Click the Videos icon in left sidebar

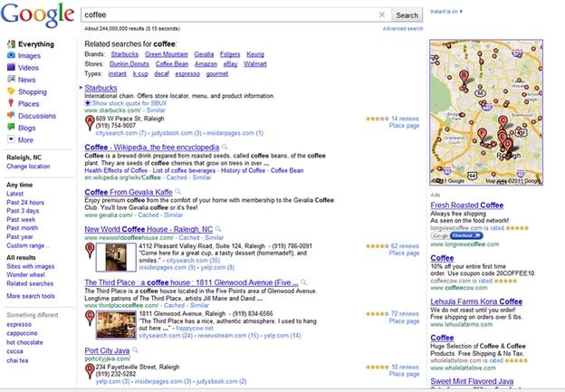(11, 68)
